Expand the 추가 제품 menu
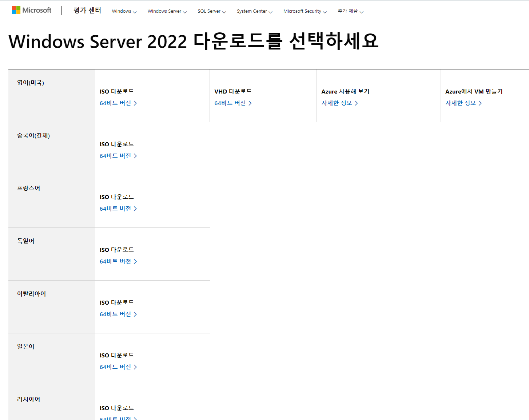 pyautogui.click(x=350, y=11)
